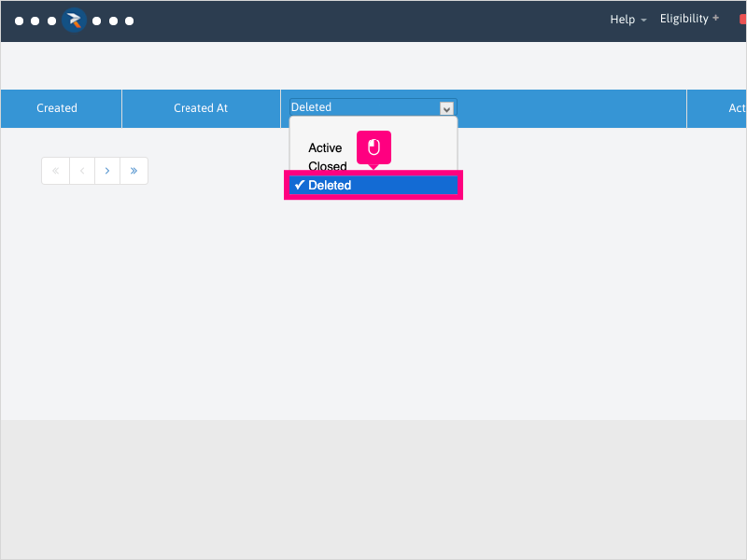Sort by the Created column header

pos(57,108)
